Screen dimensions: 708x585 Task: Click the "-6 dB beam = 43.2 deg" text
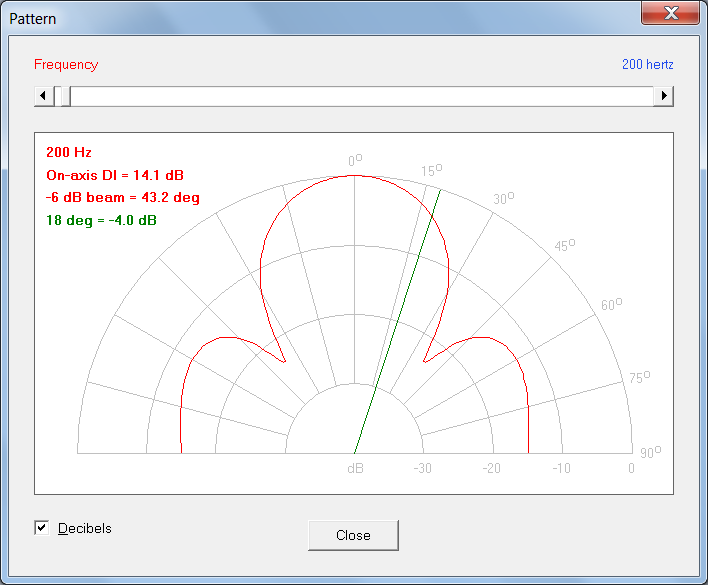tap(122, 198)
